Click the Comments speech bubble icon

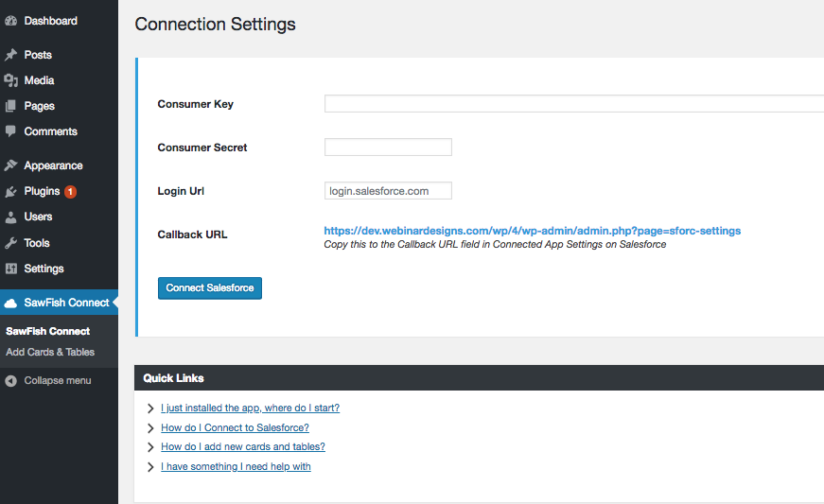point(10,131)
